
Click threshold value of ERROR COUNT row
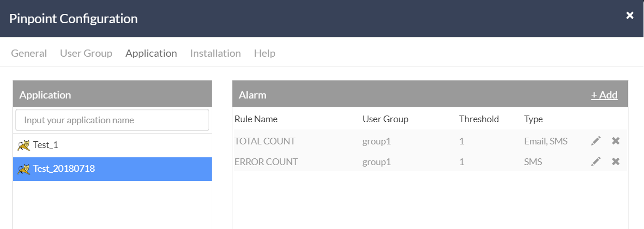click(462, 161)
